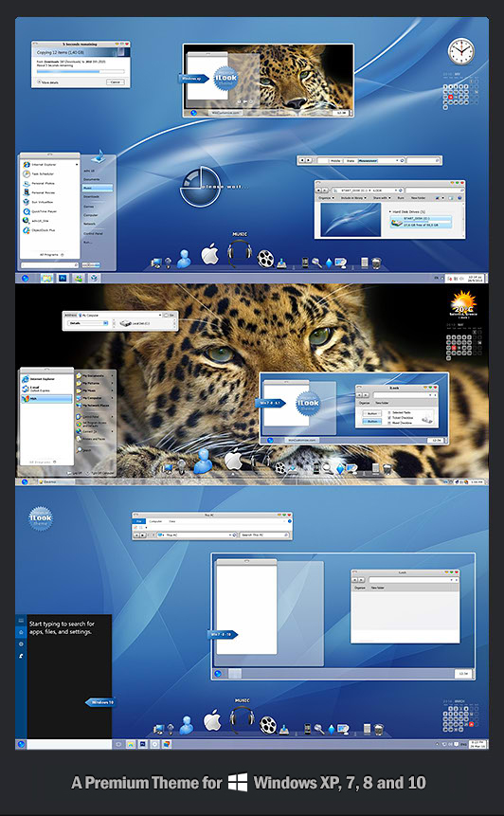Expand All Programs in the top desktop Start menu

51,255
